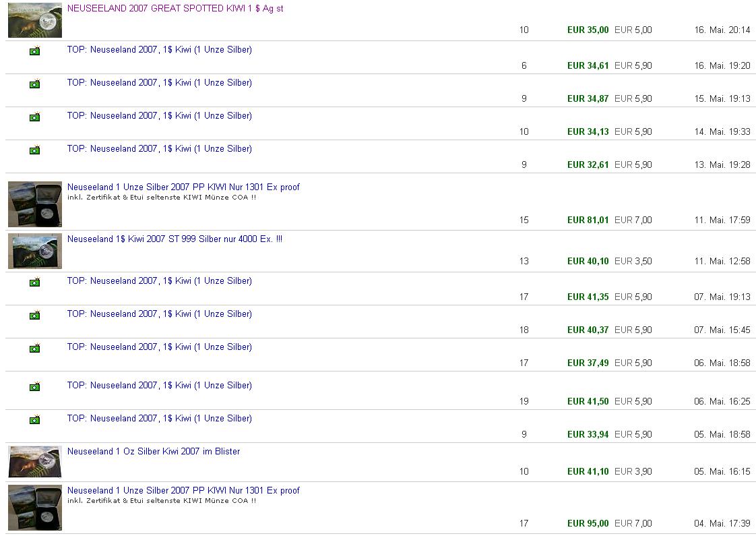Viewport: 756px width, 536px height.
Task: Open thumbnail of Great Spotted Kiwi listing
Action: tap(35, 20)
